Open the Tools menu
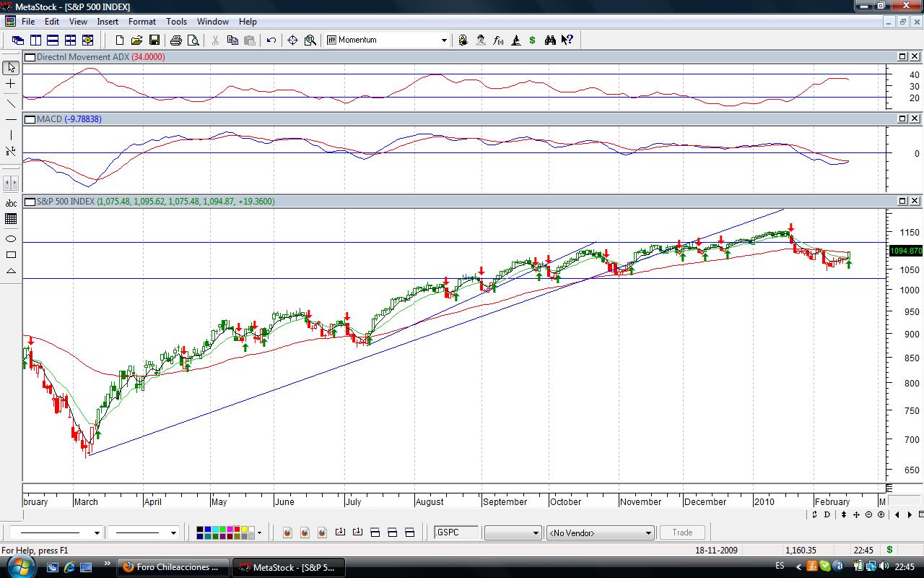 pos(176,22)
